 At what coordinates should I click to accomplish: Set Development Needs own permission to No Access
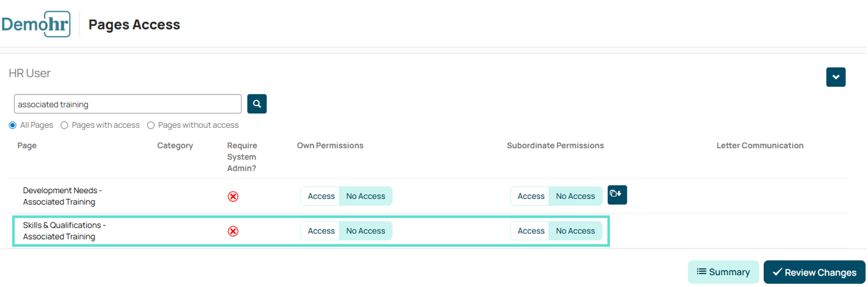pos(365,196)
